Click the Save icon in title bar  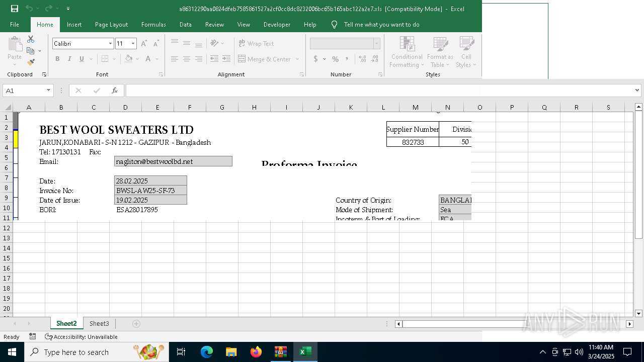tap(15, 9)
